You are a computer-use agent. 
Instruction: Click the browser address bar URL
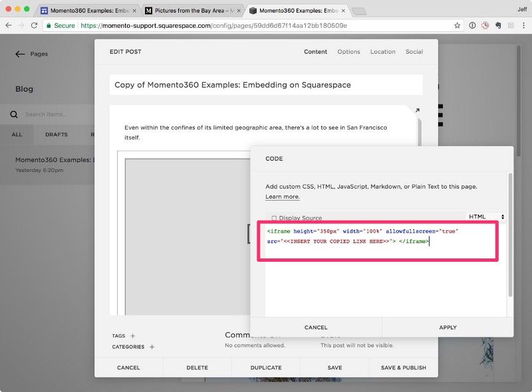(213, 25)
